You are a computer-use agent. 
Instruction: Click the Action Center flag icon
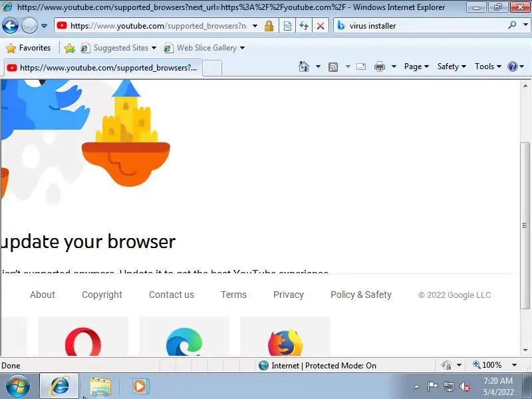coord(432,386)
